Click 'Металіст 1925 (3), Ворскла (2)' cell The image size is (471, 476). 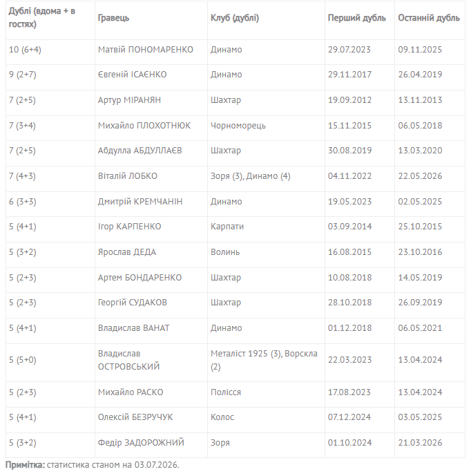[x=264, y=360]
